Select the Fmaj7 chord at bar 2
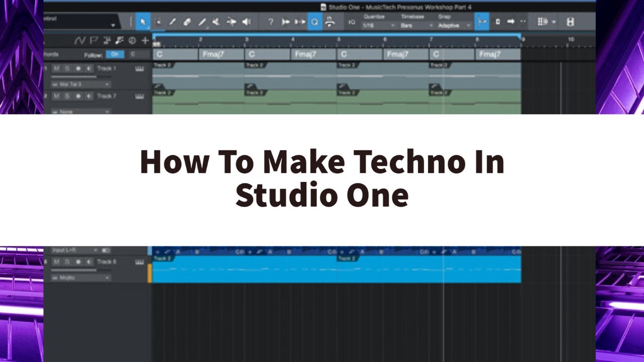 221,54
